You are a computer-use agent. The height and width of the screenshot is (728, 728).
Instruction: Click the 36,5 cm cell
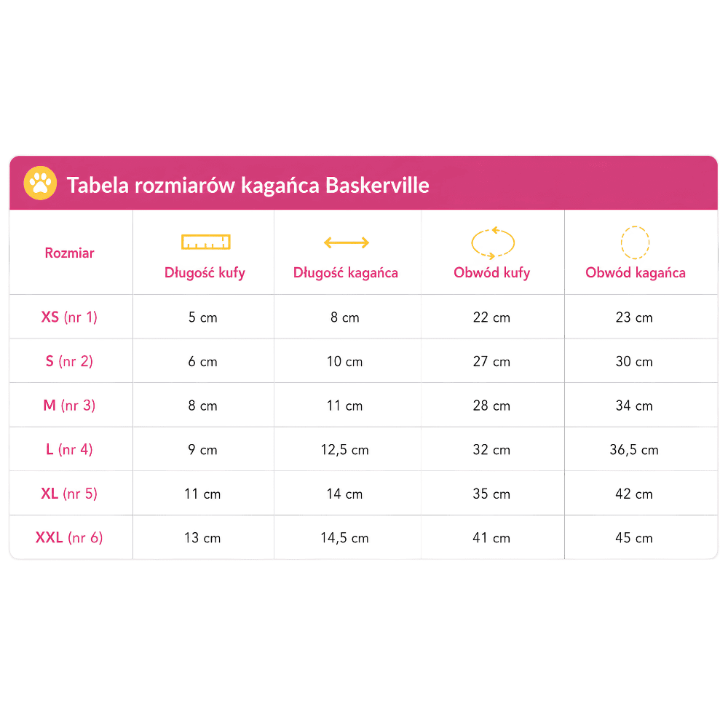(x=634, y=449)
